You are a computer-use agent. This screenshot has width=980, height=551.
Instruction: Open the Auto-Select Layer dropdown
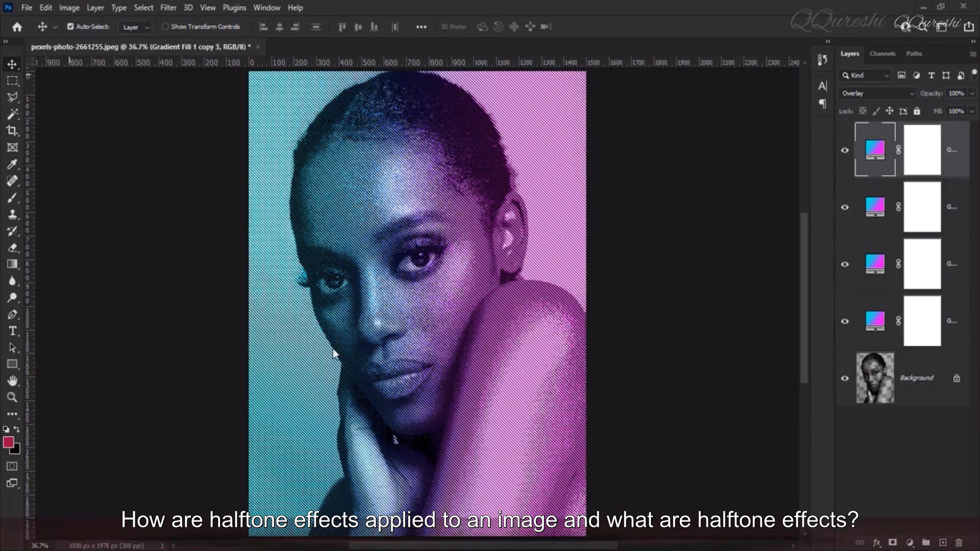coord(135,27)
